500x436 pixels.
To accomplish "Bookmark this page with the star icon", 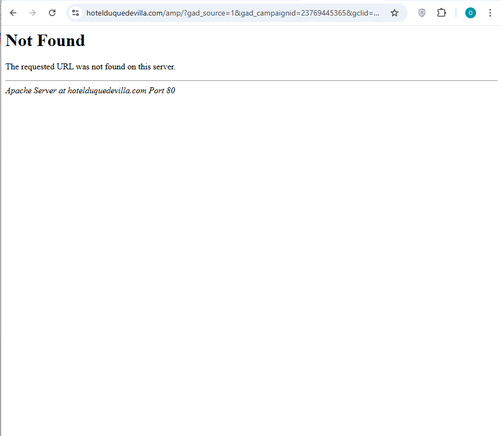I will coord(394,13).
